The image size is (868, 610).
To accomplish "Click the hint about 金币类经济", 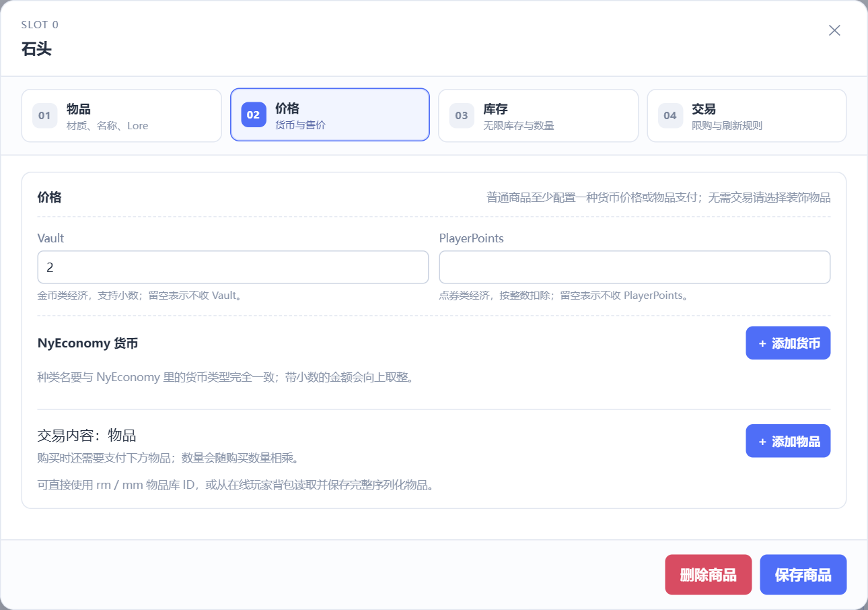I will point(139,295).
